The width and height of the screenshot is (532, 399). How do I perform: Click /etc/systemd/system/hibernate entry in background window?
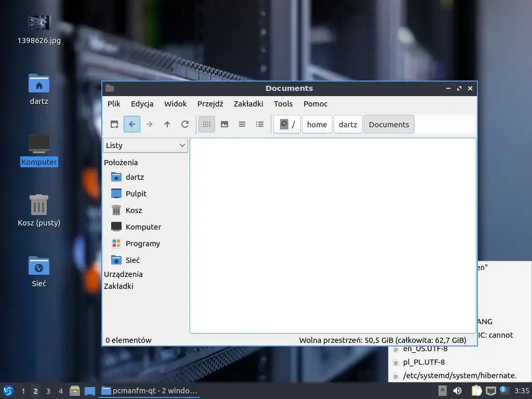(459, 376)
